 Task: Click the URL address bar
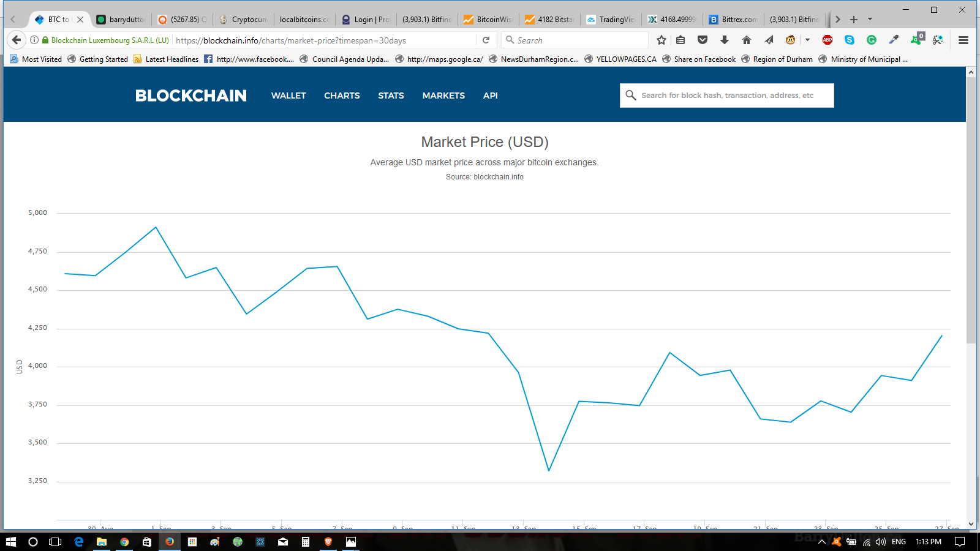pos(325,40)
